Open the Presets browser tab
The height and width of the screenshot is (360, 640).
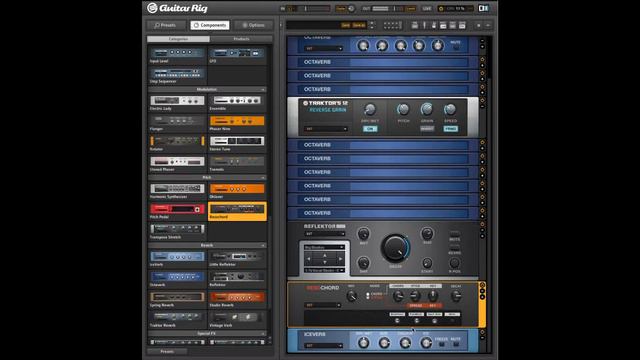166,25
